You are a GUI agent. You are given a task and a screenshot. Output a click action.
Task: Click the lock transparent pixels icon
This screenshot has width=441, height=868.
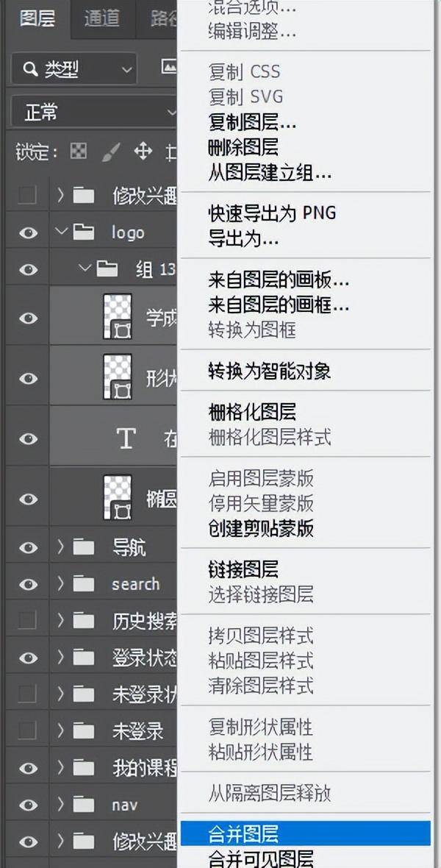[x=79, y=151]
